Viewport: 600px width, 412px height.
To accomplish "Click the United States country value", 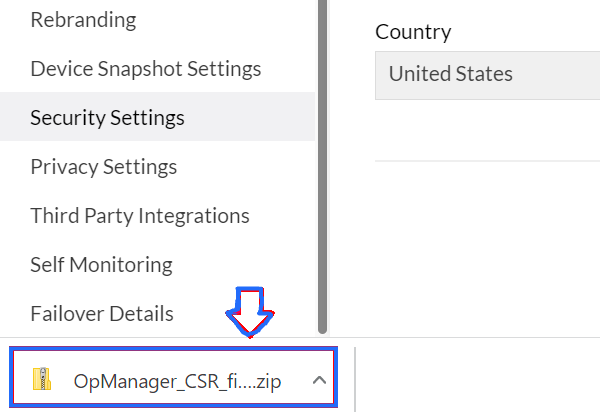I will [x=450, y=74].
